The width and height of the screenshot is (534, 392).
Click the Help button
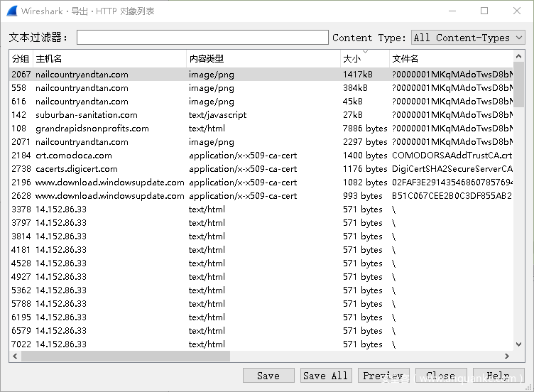pyautogui.click(x=498, y=376)
